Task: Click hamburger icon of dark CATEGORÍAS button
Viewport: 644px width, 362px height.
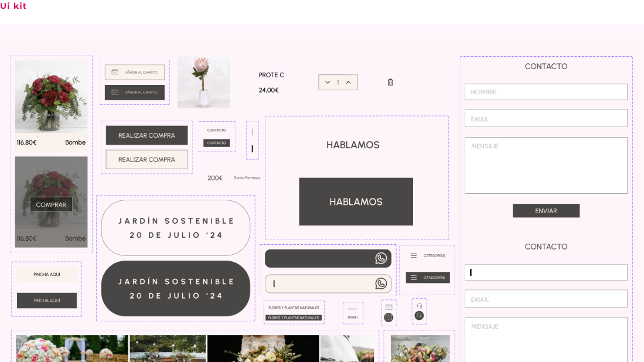Action: pyautogui.click(x=414, y=278)
